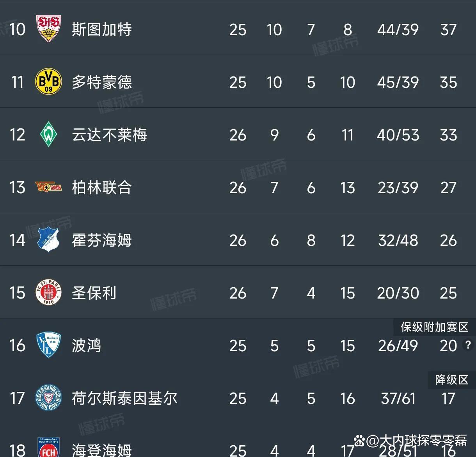Select the Hoffenheim blue crest
476x457 pixels.
tap(48, 240)
